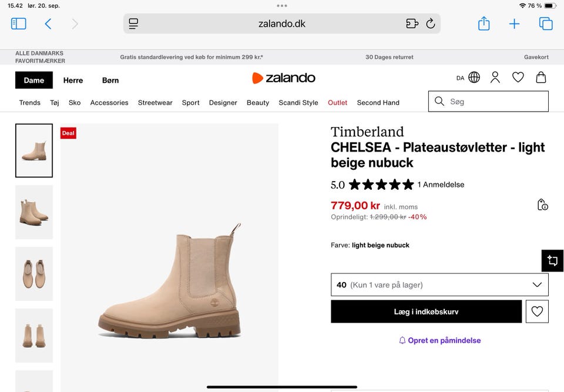Open the size 40 dropdown

click(439, 284)
